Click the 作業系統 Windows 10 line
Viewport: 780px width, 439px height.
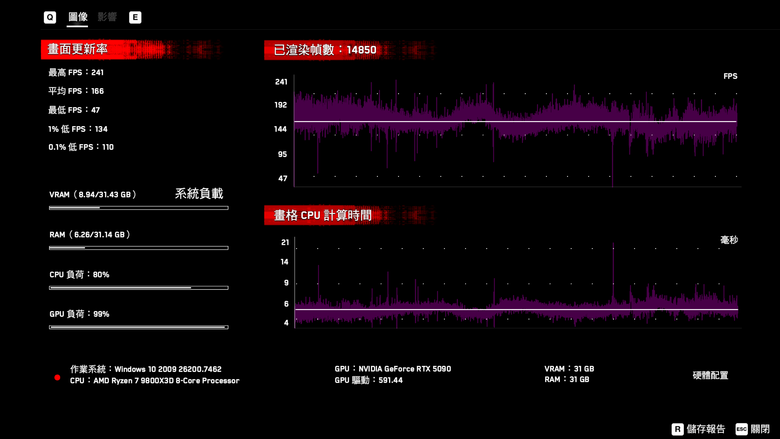click(x=146, y=369)
